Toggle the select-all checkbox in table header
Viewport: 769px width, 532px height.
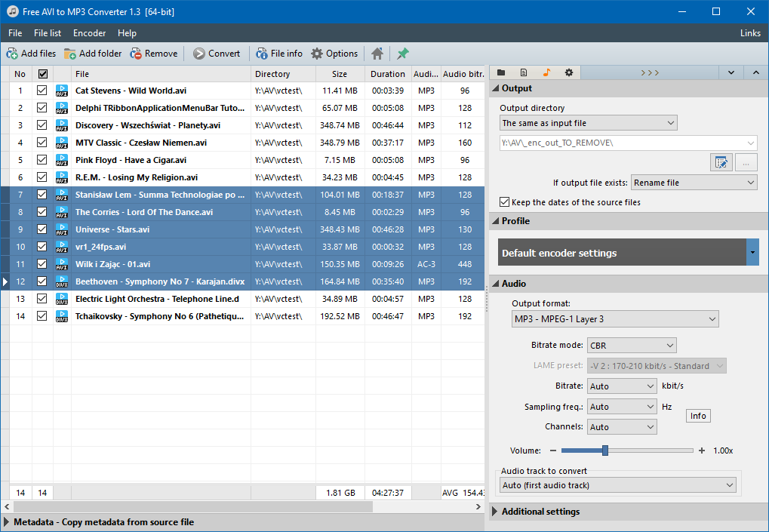43,74
